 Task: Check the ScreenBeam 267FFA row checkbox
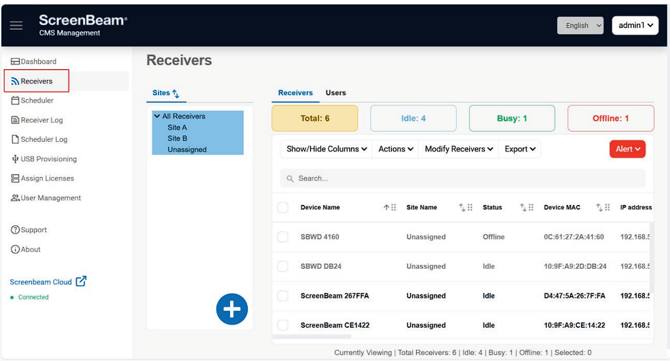point(282,296)
